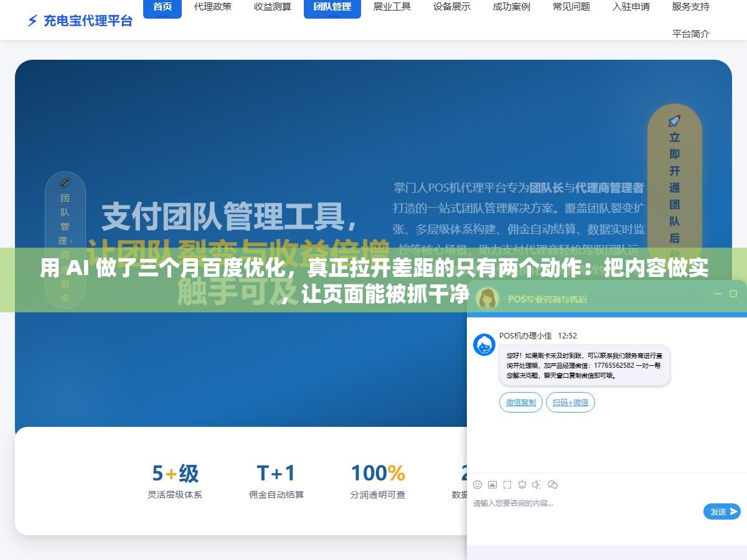747x560 pixels.
Task: Open the emoji picker in chat
Action: 477,485
